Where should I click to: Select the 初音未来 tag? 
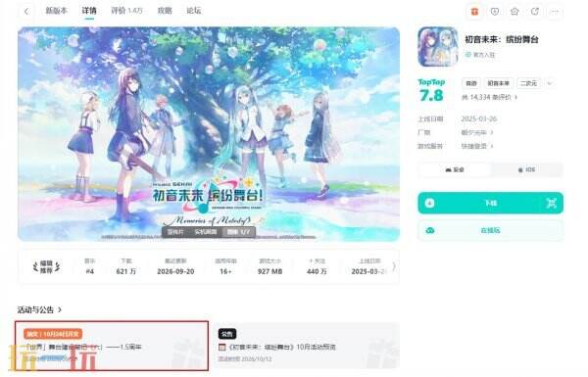coord(499,83)
